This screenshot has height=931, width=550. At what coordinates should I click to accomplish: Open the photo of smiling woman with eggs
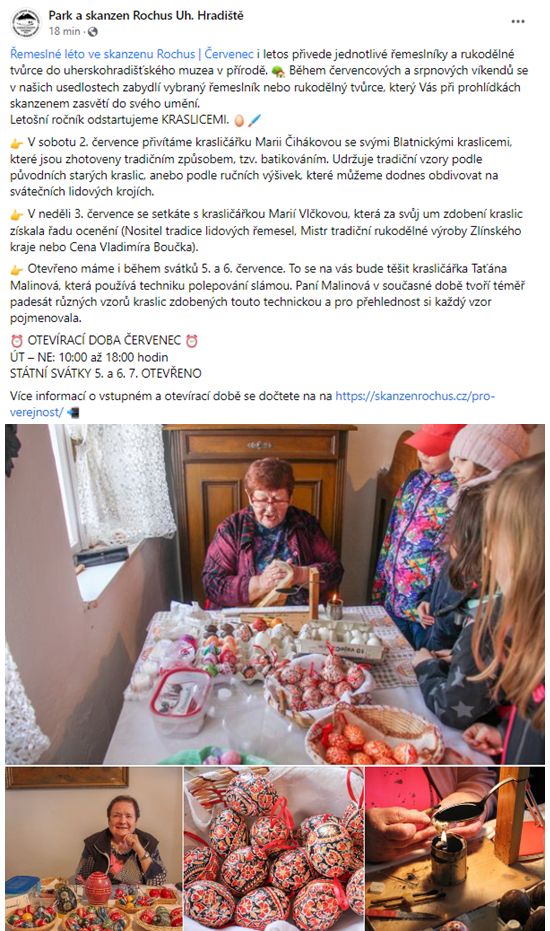(x=94, y=848)
